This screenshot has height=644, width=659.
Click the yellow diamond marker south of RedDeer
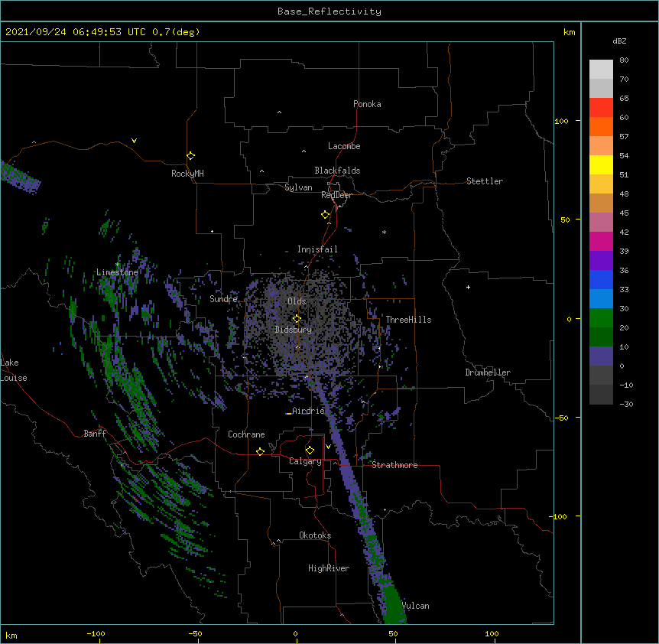[x=326, y=215]
